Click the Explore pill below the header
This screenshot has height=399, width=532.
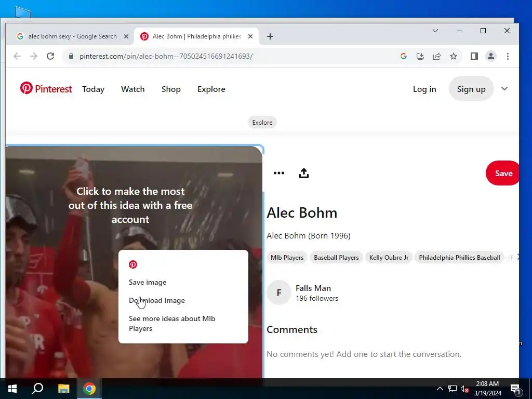262,123
